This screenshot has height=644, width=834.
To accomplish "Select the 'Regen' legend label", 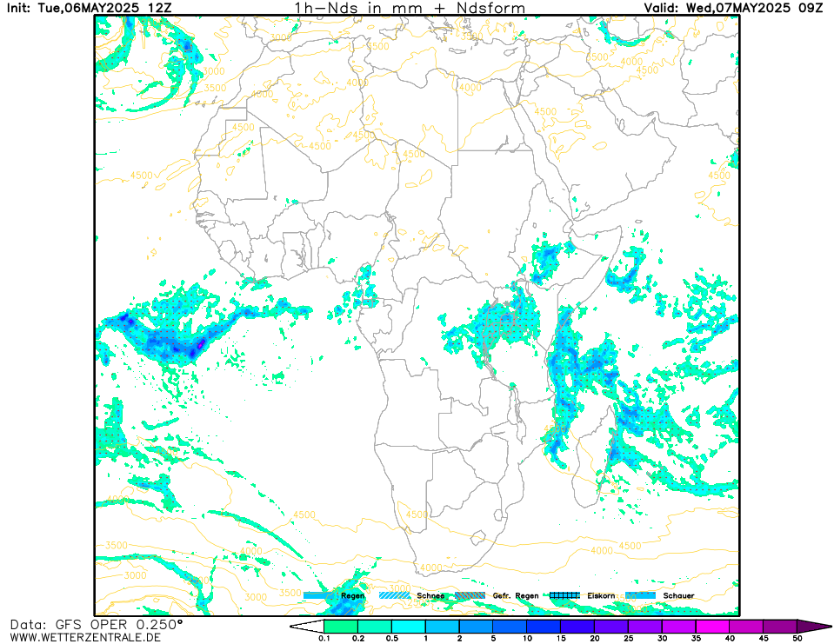I will (x=352, y=595).
